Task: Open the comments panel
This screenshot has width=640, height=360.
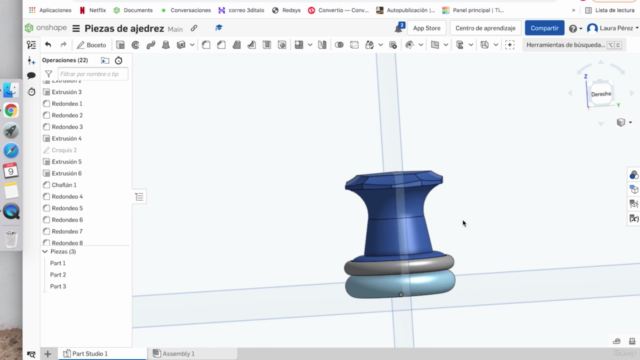Action: tap(31, 76)
